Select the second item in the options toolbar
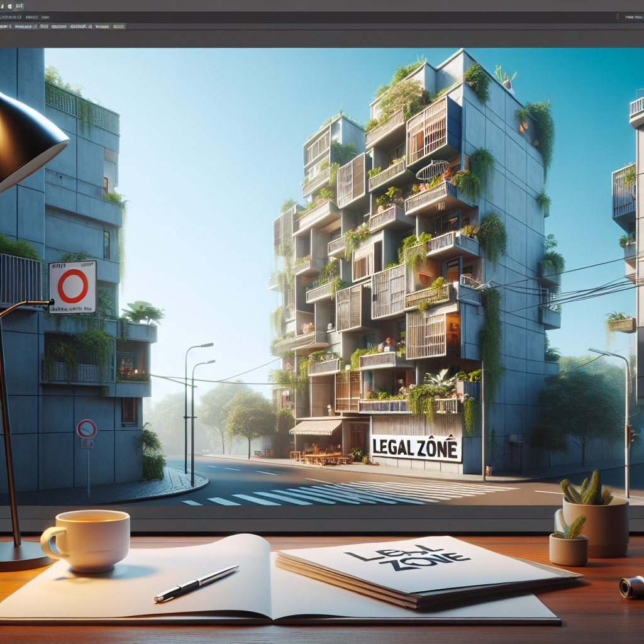The height and width of the screenshot is (644, 644). (x=24, y=26)
